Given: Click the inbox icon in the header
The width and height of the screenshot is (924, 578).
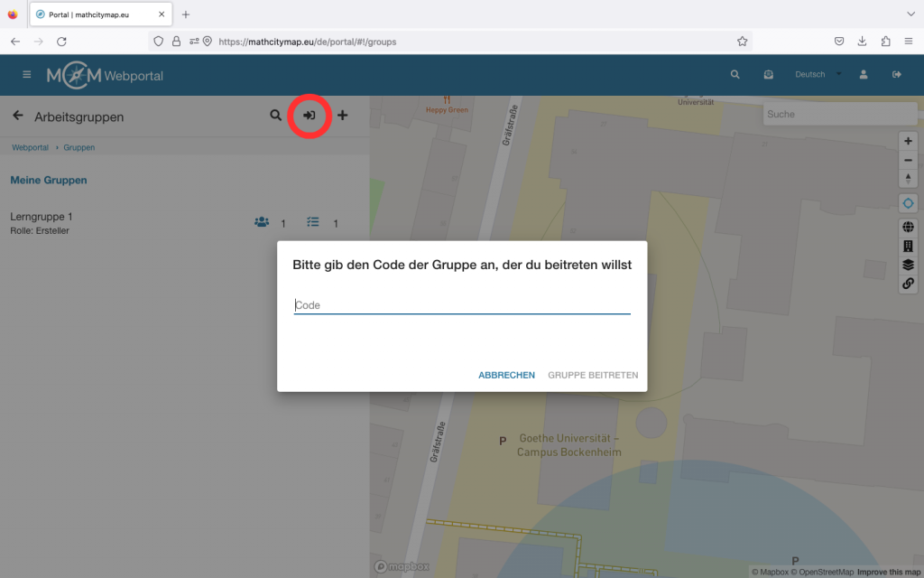Looking at the screenshot, I should [768, 75].
